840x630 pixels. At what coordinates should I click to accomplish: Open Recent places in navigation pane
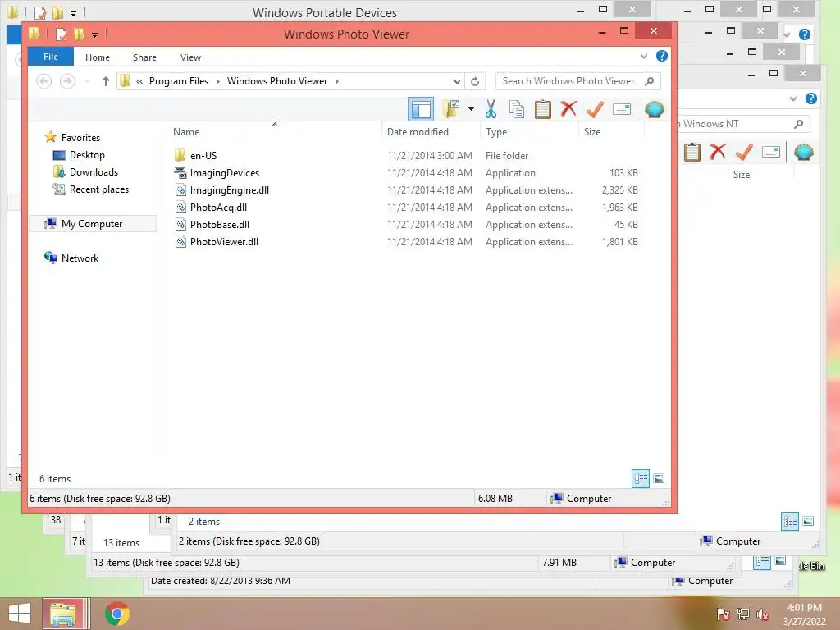pos(99,189)
